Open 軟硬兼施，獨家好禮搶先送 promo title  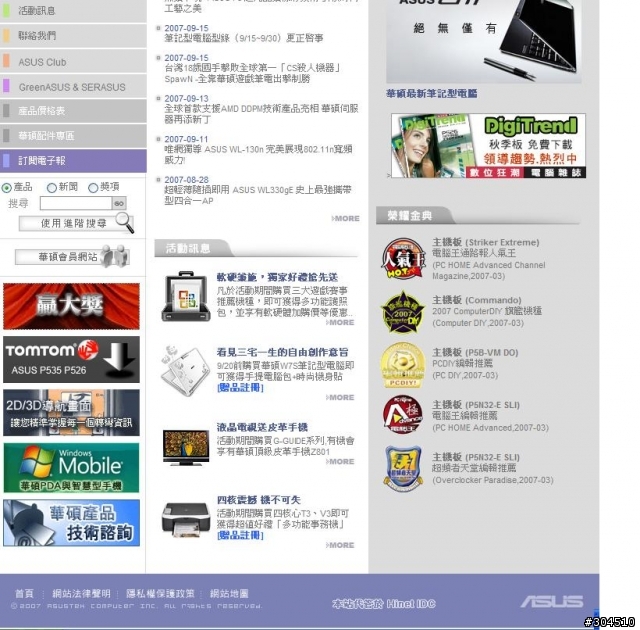coord(277,277)
